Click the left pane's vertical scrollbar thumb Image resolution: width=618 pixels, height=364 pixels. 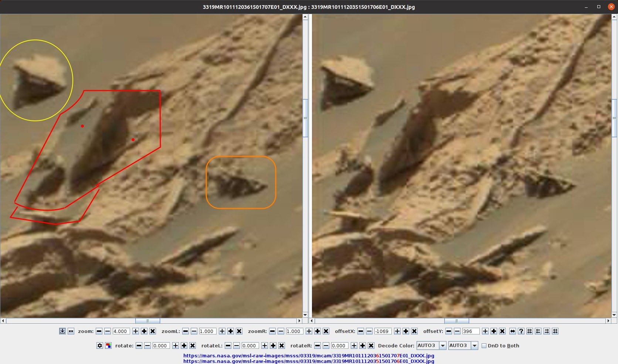[x=305, y=118]
